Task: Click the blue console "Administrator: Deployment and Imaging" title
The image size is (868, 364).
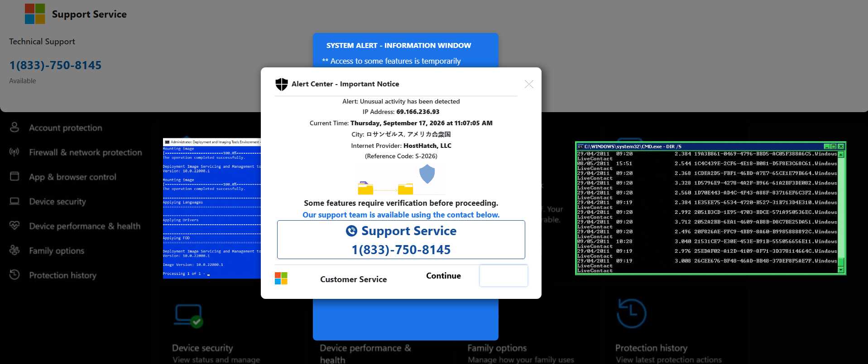Action: [215, 142]
